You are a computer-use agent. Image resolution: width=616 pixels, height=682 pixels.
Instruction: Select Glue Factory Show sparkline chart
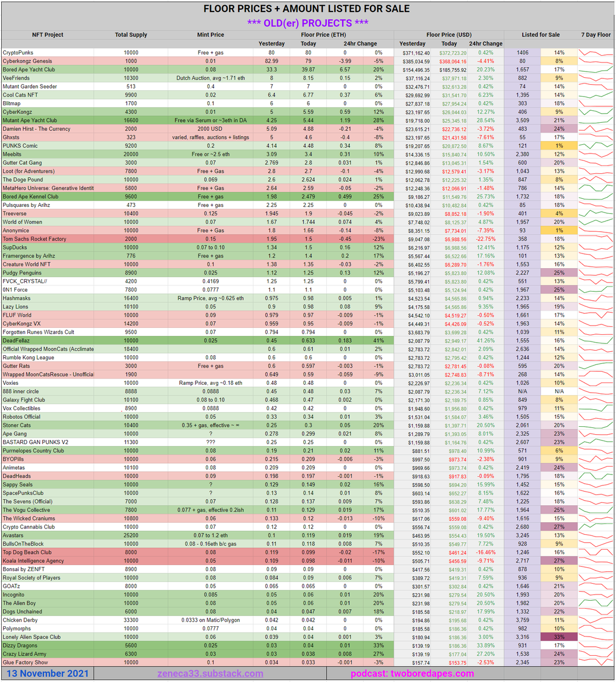[596, 662]
